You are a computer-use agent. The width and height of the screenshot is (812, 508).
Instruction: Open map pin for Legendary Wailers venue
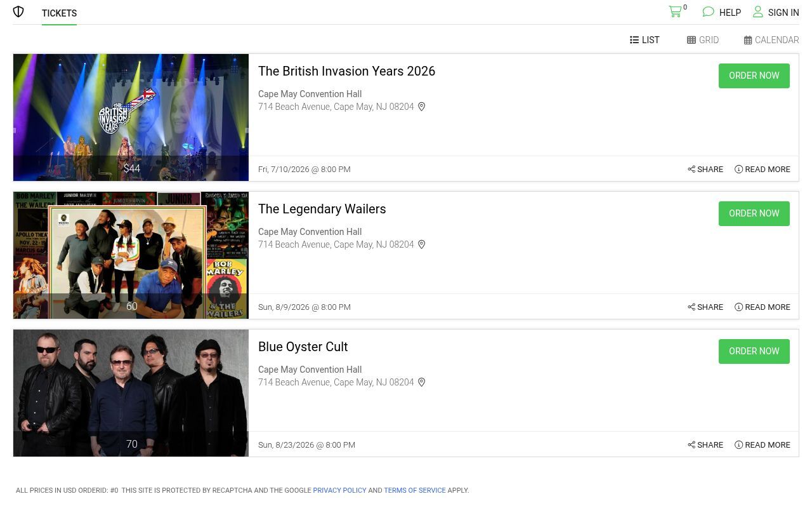tap(421, 244)
